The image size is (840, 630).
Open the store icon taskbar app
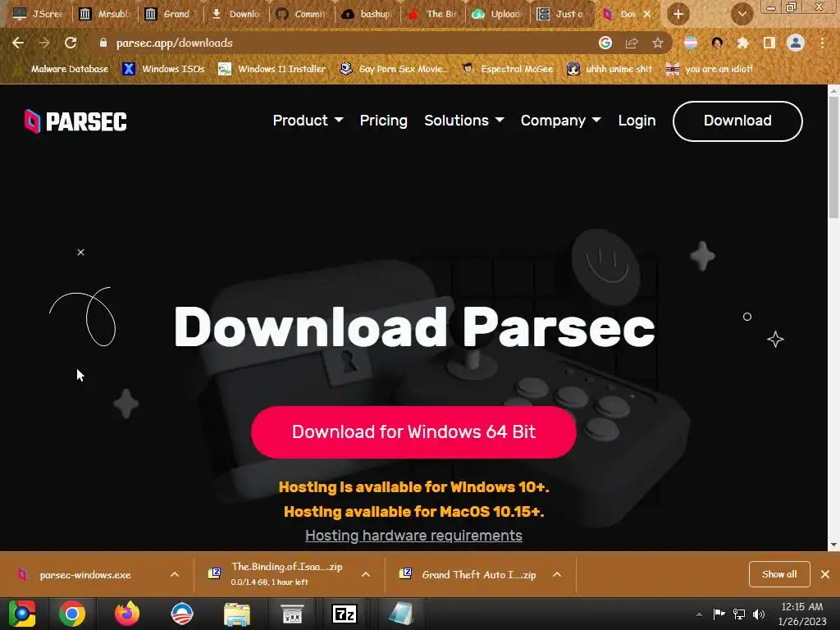pyautogui.click(x=293, y=614)
